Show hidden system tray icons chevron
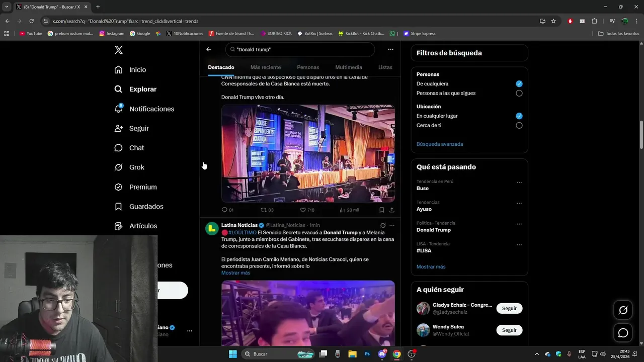The width and height of the screenshot is (644, 362). click(537, 354)
